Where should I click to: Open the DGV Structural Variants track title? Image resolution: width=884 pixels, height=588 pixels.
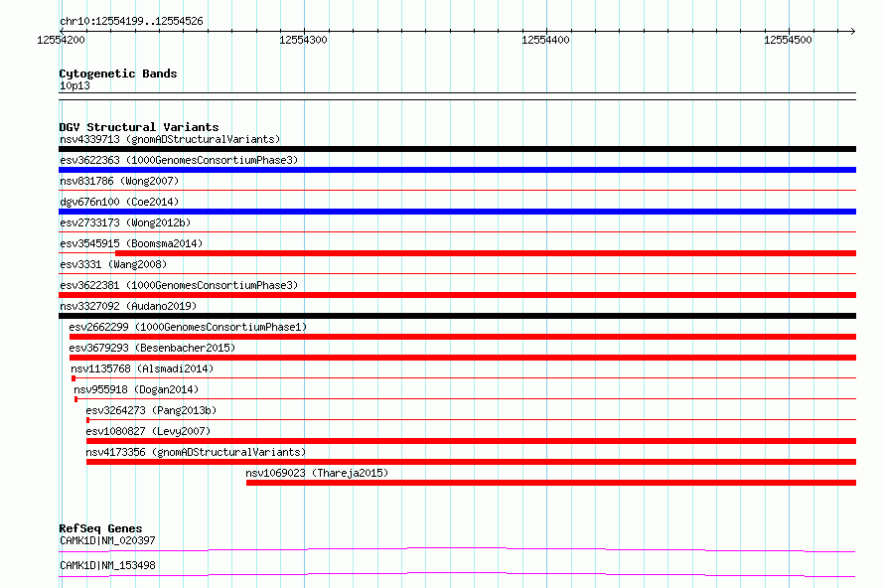click(x=139, y=127)
